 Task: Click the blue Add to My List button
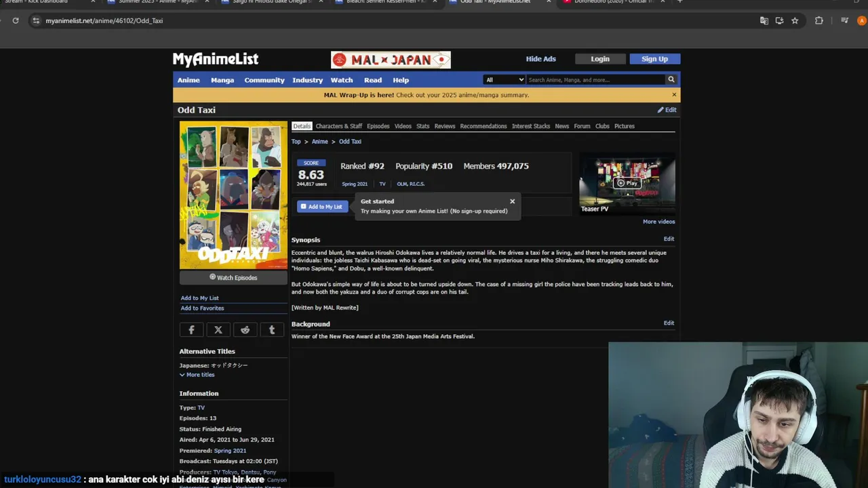click(x=322, y=207)
